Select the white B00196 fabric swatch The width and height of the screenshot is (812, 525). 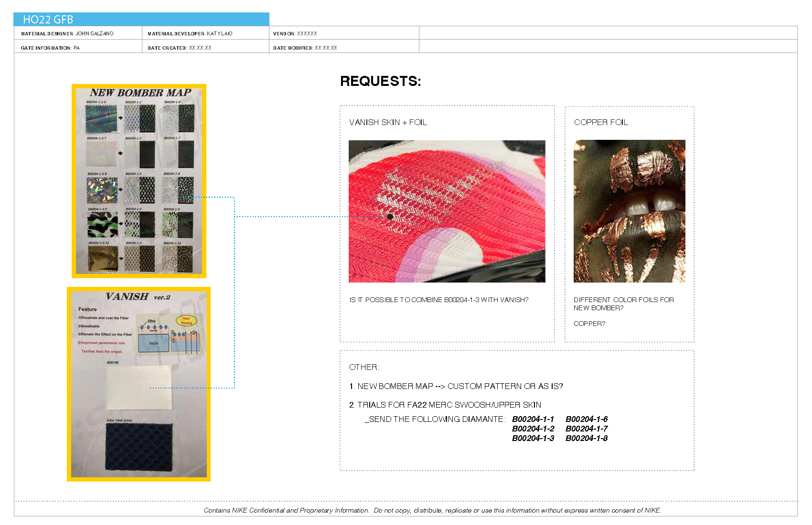[x=139, y=388]
